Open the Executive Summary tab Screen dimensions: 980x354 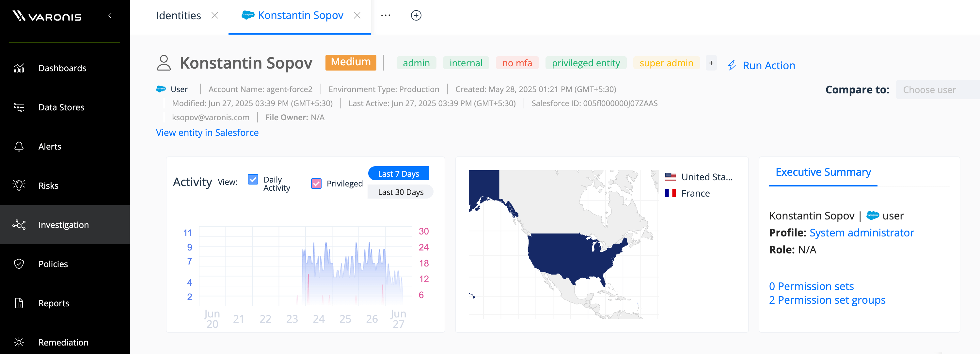(823, 172)
